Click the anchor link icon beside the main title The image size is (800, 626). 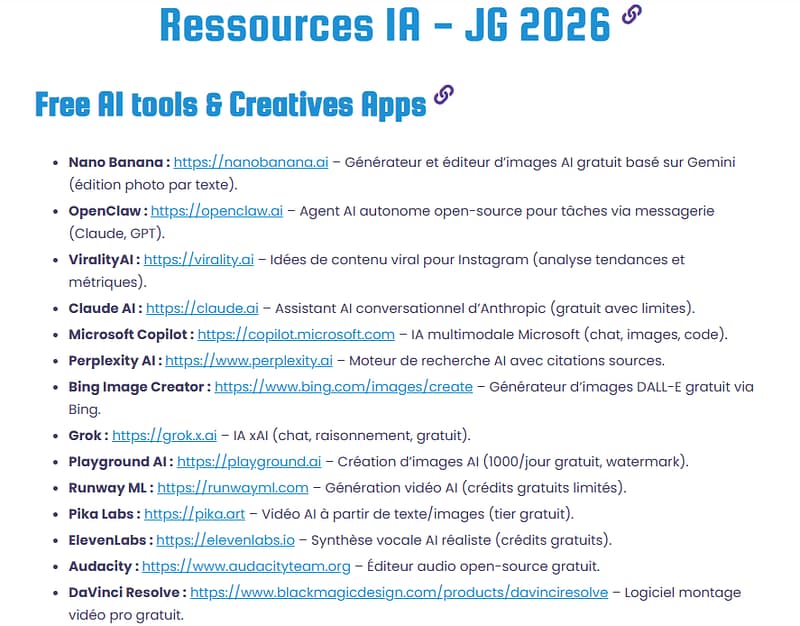pos(631,15)
